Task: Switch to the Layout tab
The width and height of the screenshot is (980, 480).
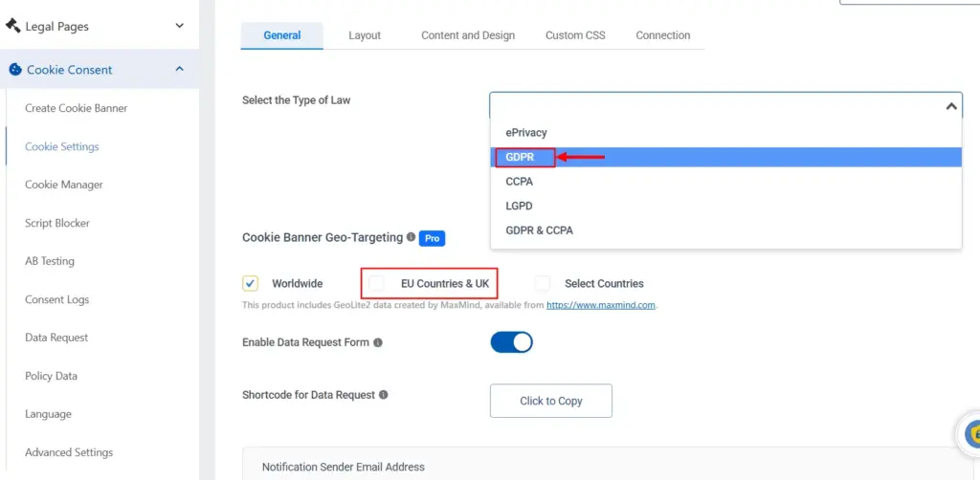Action: pyautogui.click(x=365, y=35)
